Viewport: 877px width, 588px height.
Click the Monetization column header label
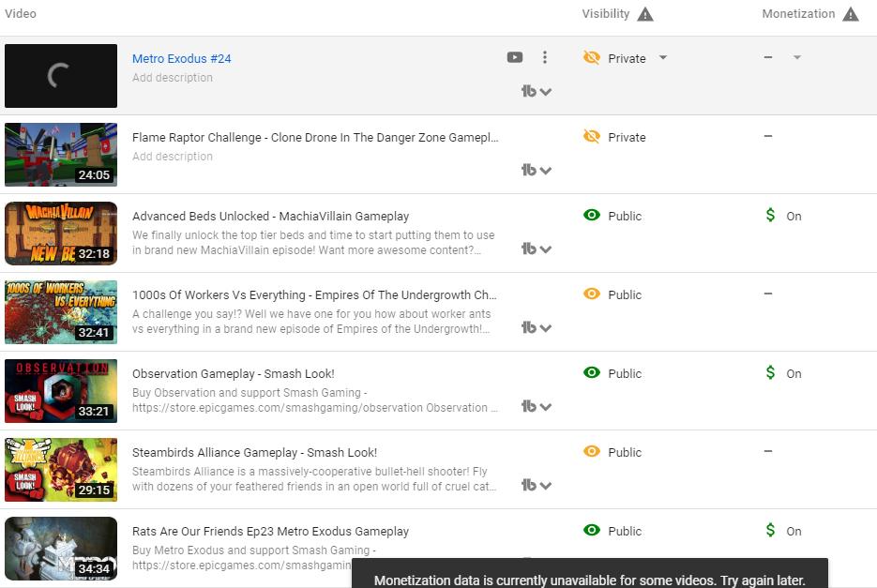798,14
